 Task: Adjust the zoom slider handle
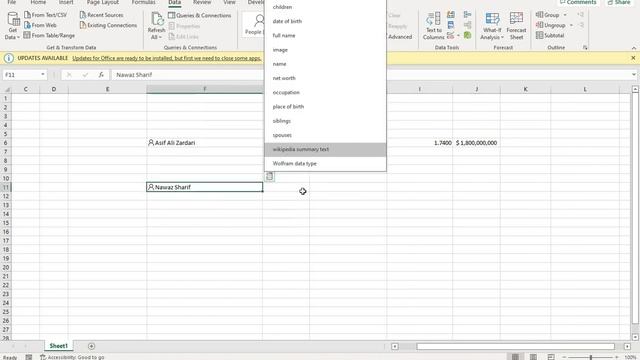(x=590, y=357)
